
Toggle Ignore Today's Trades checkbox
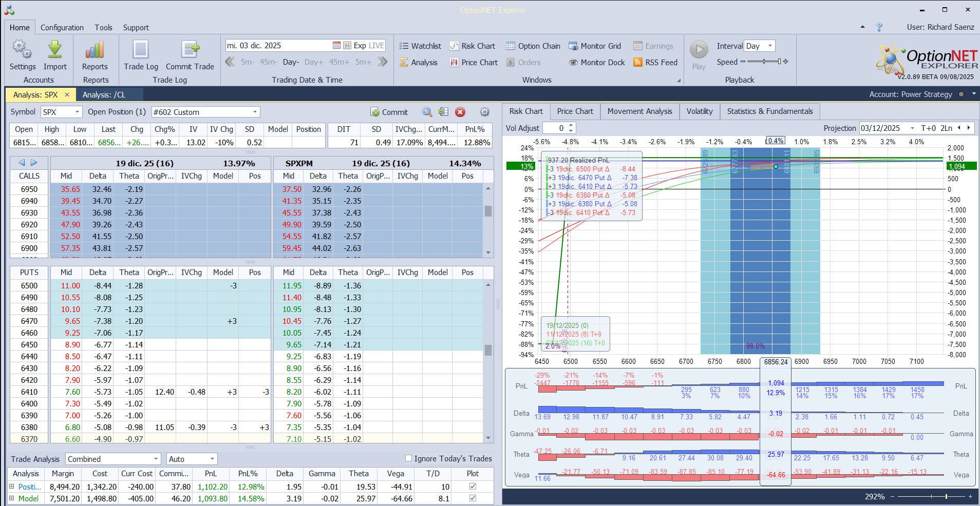(x=409, y=458)
